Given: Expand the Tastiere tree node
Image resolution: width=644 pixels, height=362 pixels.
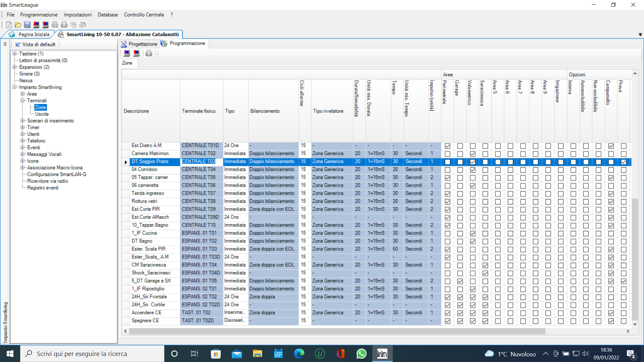Looking at the screenshot, I should [x=14, y=54].
